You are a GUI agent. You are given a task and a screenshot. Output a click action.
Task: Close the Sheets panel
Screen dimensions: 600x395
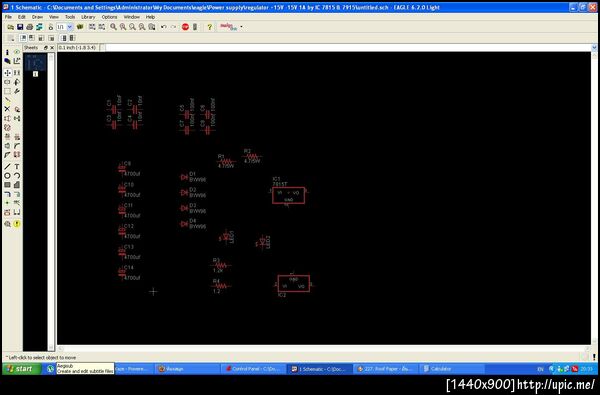pyautogui.click(x=52, y=48)
